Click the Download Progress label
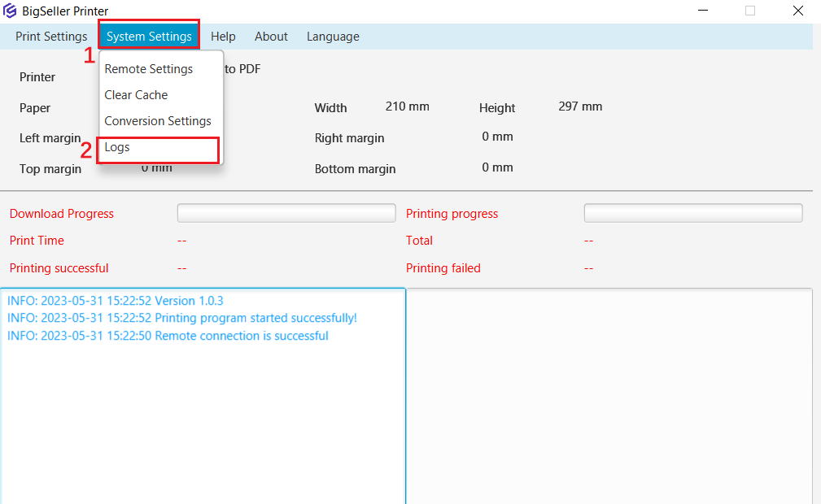The width and height of the screenshot is (821, 504). point(62,214)
